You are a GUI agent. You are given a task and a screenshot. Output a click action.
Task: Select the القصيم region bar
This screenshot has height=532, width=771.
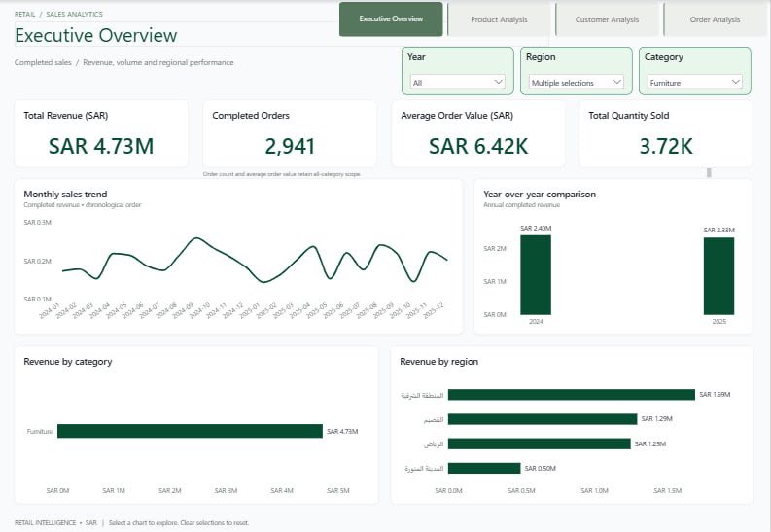pyautogui.click(x=543, y=419)
